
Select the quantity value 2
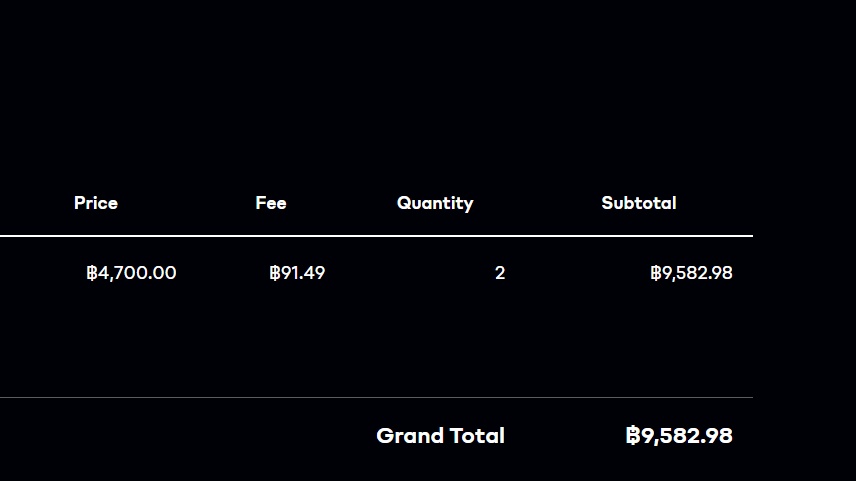(500, 273)
